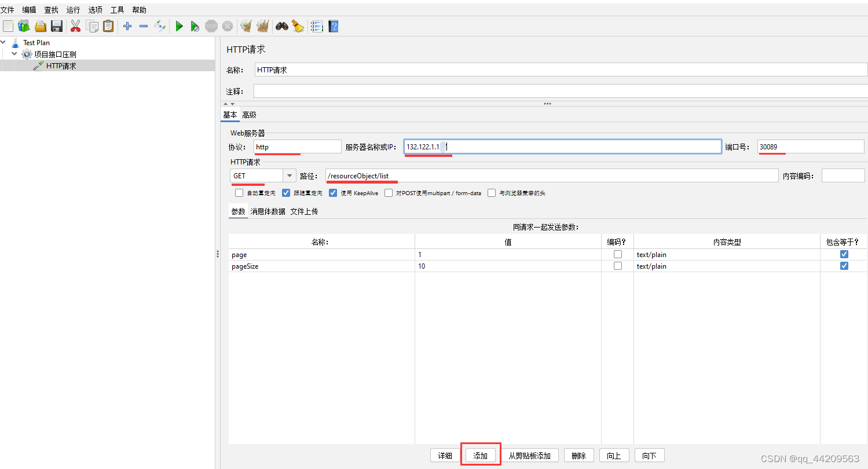868x469 pixels.
Task: Click the 向上 button
Action: (614, 456)
